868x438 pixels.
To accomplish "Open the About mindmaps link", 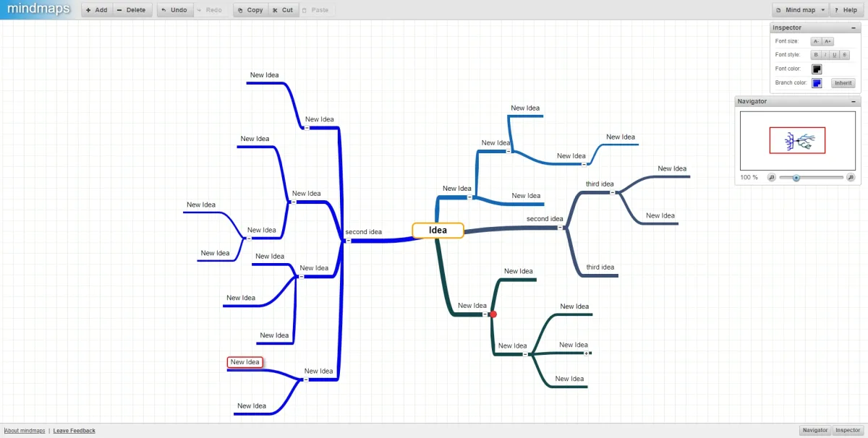I will pos(25,431).
